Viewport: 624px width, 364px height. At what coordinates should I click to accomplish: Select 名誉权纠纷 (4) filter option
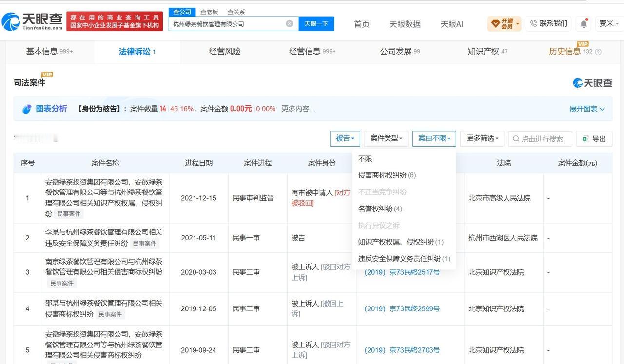tap(380, 209)
